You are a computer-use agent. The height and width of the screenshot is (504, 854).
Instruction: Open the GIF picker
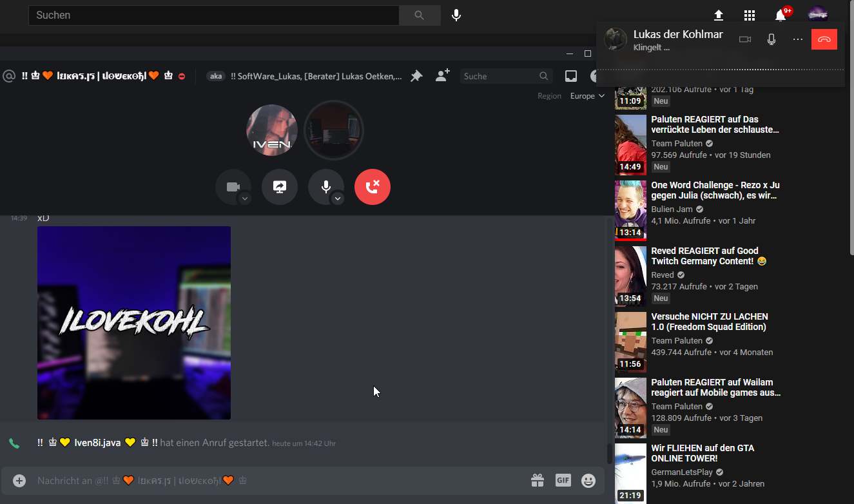pos(563,480)
